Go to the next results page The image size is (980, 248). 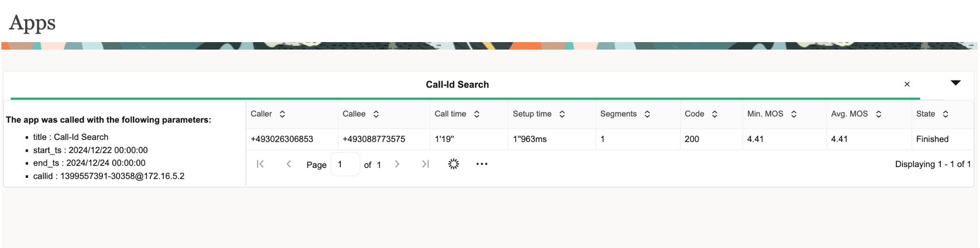tap(397, 164)
